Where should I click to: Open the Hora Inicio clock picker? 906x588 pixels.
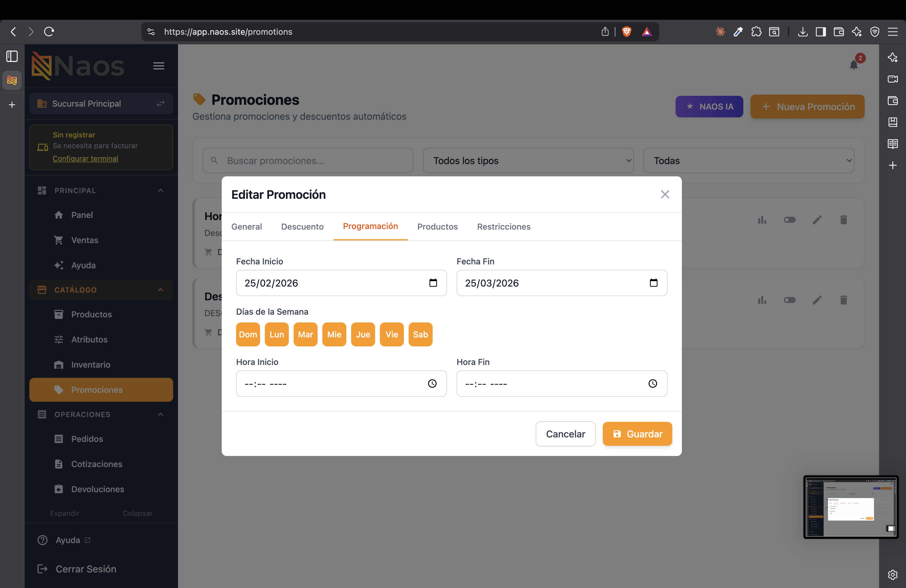tap(432, 384)
